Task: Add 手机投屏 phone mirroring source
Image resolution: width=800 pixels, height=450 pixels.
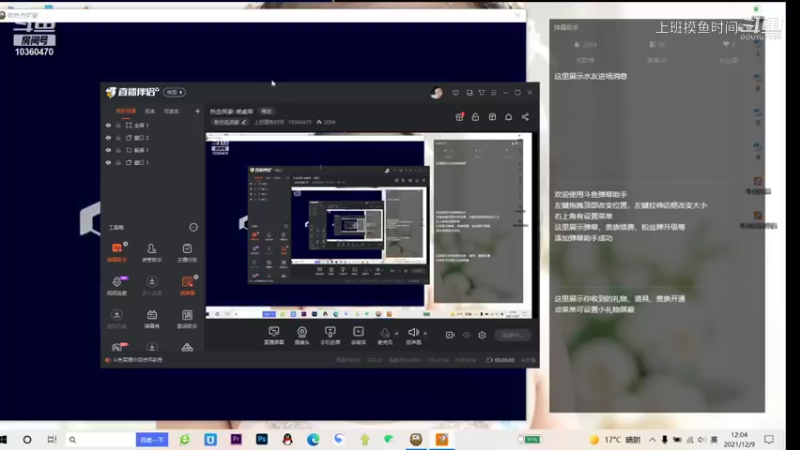Action: point(330,336)
